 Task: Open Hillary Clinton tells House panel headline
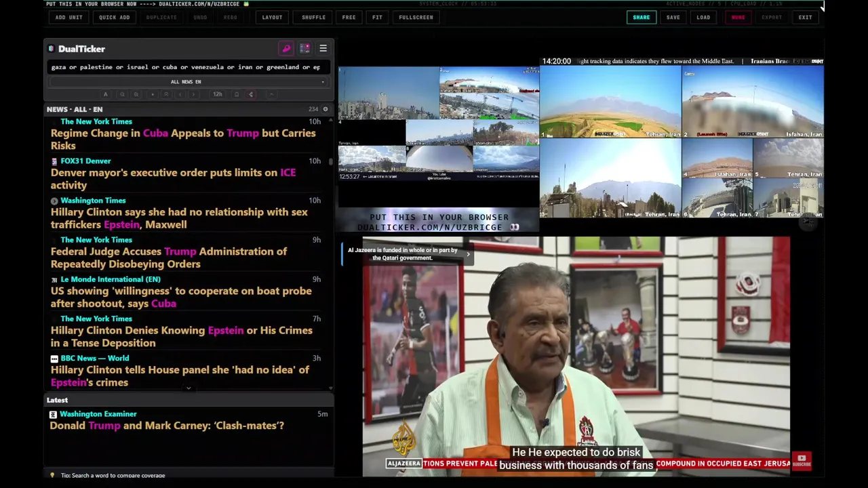tap(180, 376)
